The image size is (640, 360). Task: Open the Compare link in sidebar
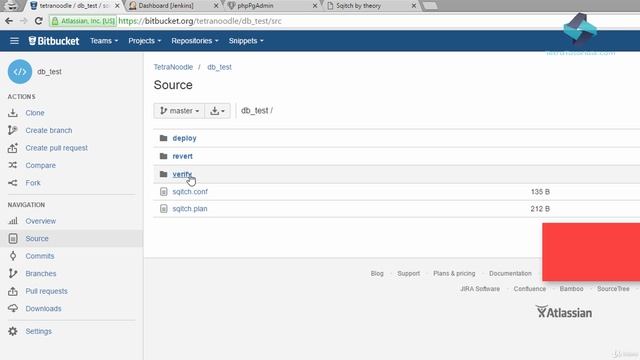[40, 165]
